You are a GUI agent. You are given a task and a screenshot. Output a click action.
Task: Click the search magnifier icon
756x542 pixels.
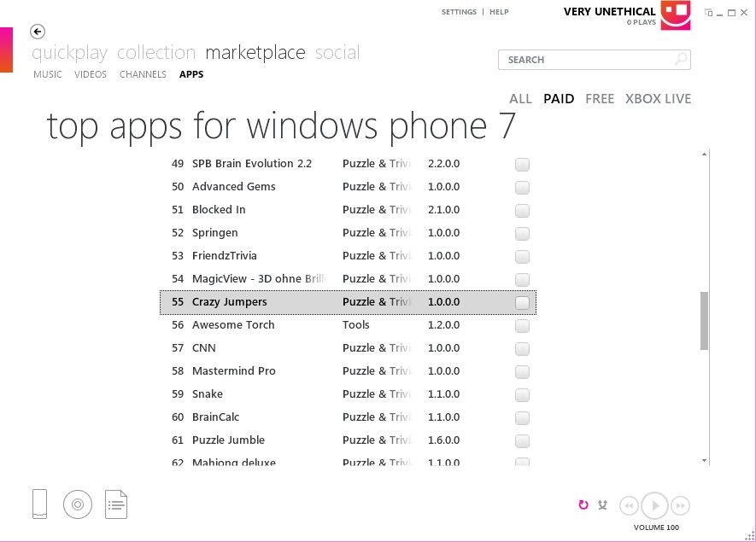(x=680, y=60)
